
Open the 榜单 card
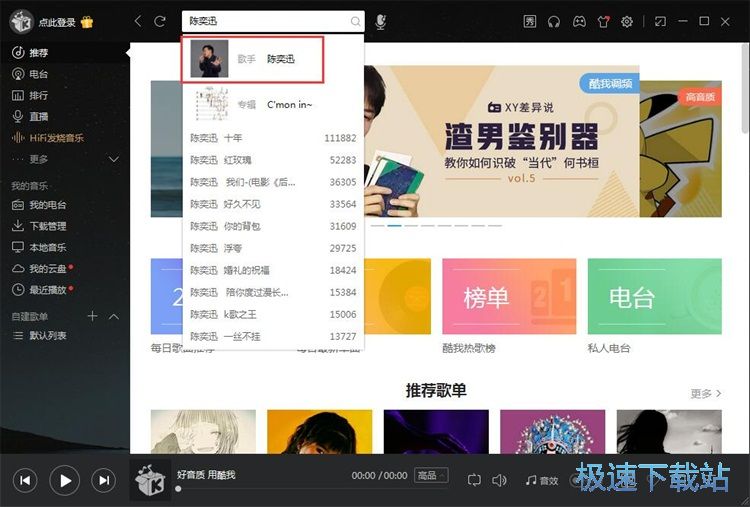coord(509,296)
